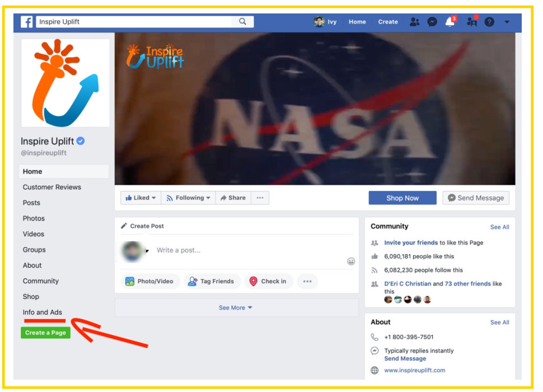Open the Liked dropdown button
The height and width of the screenshot is (392, 543).
tap(141, 198)
